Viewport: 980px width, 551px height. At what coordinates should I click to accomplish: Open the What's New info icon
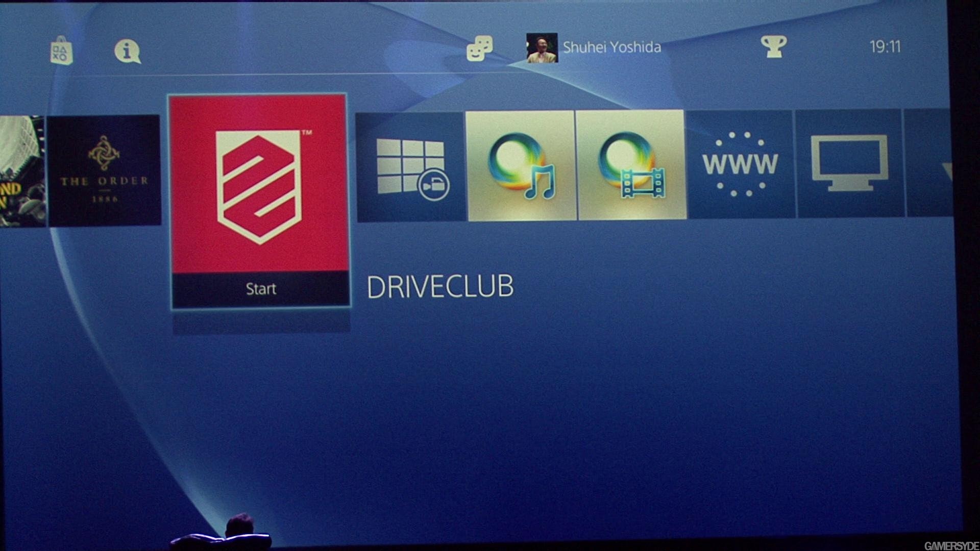pyautogui.click(x=127, y=51)
